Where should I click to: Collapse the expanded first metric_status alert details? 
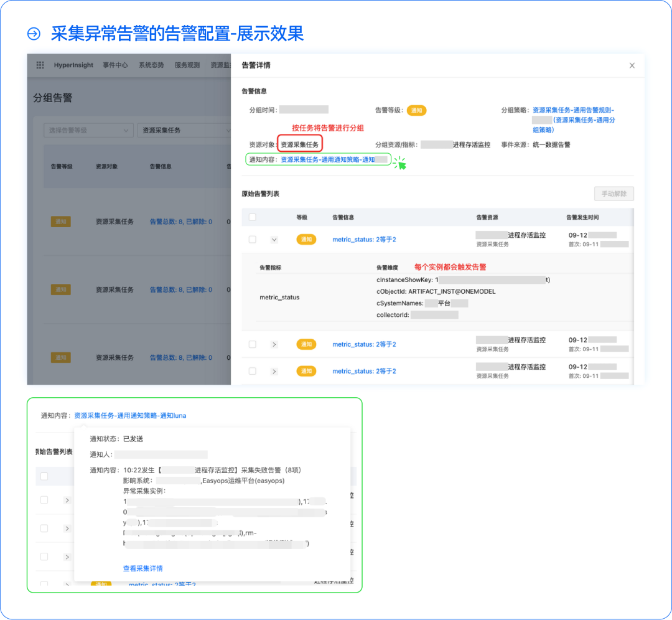point(274,238)
